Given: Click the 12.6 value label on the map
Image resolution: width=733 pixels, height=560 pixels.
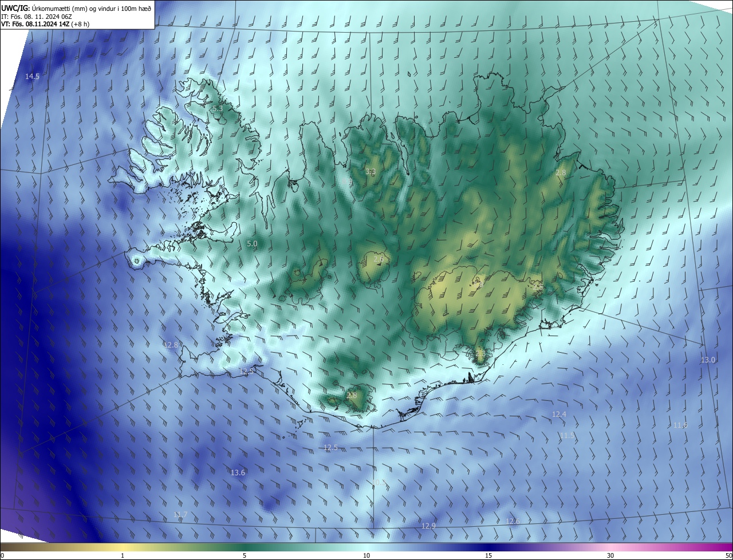Looking at the screenshot, I should pyautogui.click(x=513, y=521).
